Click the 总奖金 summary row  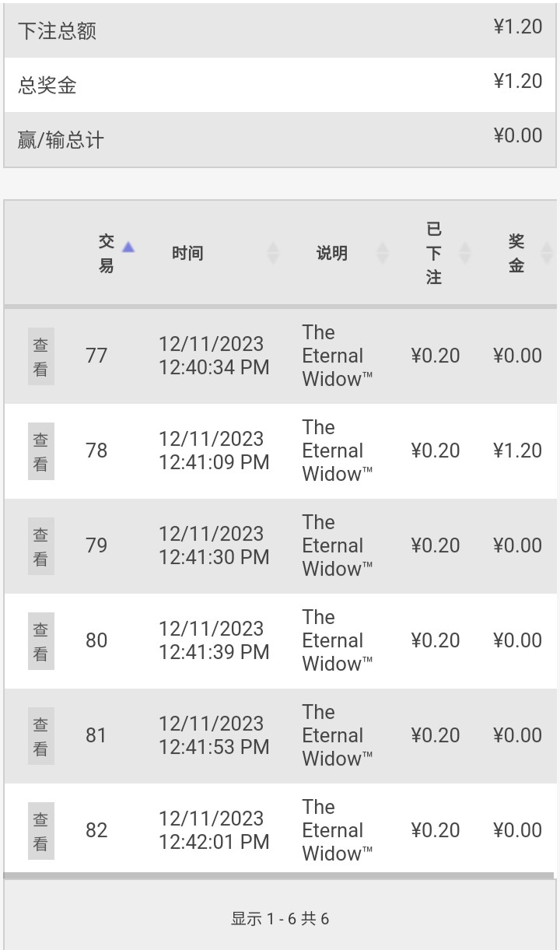[280, 84]
